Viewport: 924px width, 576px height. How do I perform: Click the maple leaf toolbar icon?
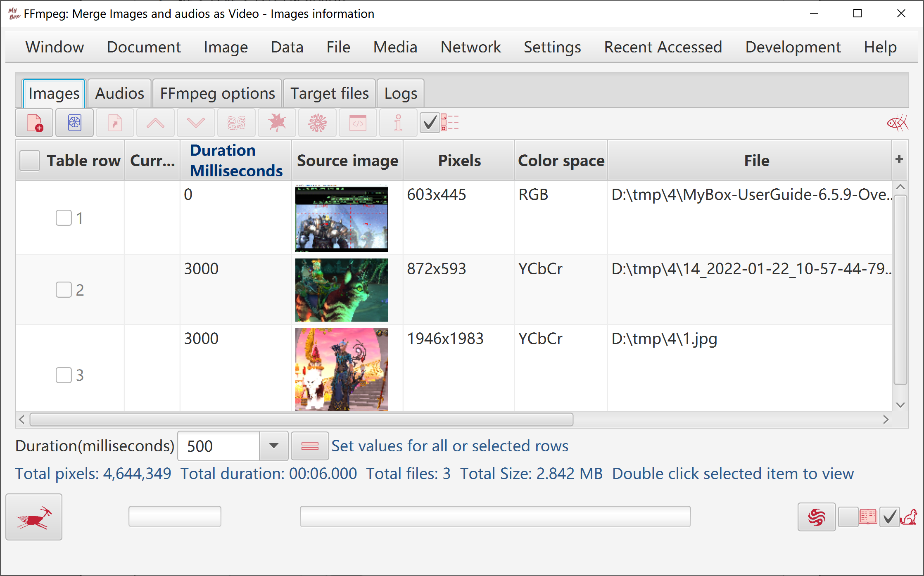[x=277, y=123]
